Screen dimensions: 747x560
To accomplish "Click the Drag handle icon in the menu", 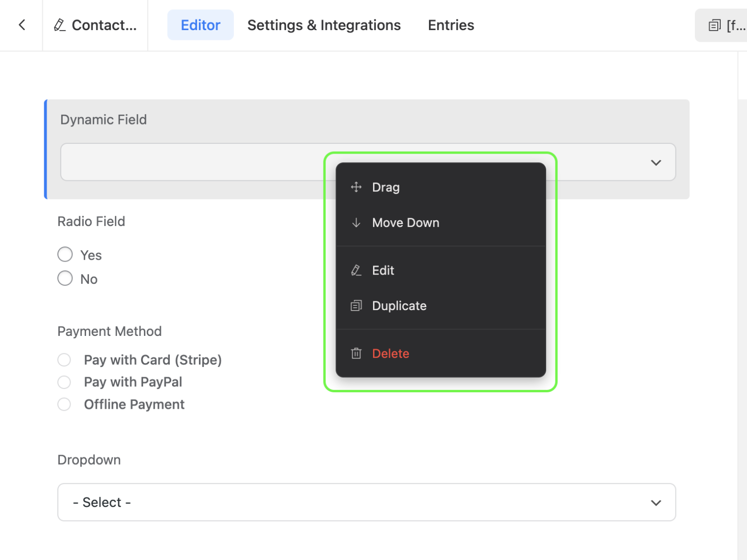I will tap(356, 187).
